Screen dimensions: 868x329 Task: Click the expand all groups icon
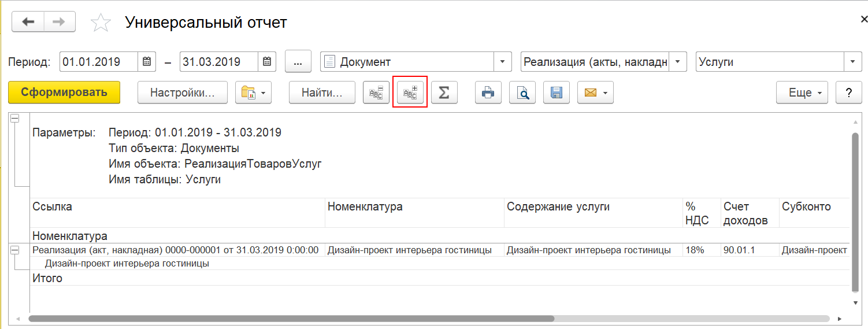point(410,93)
